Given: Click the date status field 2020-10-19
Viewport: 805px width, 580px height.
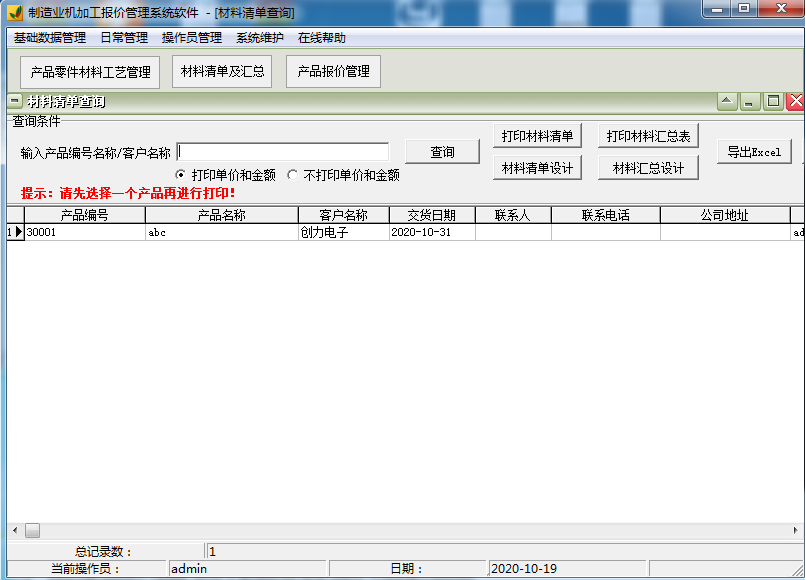Looking at the screenshot, I should pyautogui.click(x=567, y=569).
